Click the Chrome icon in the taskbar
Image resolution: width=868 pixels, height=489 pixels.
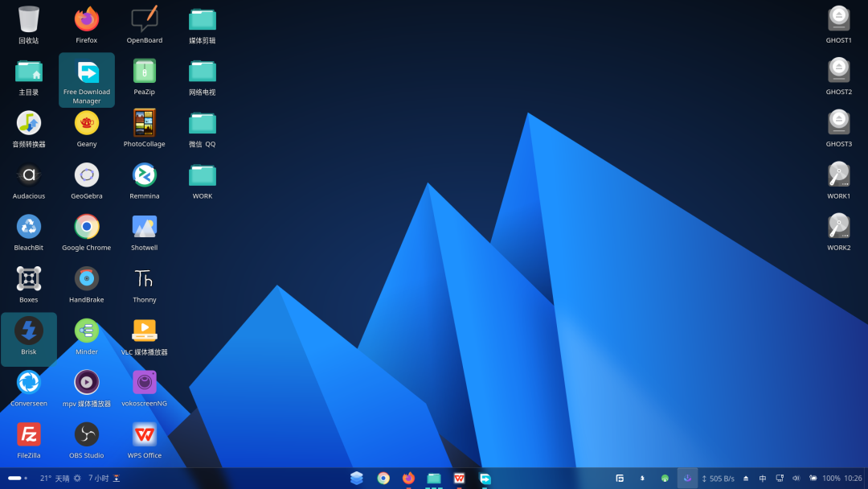point(383,478)
